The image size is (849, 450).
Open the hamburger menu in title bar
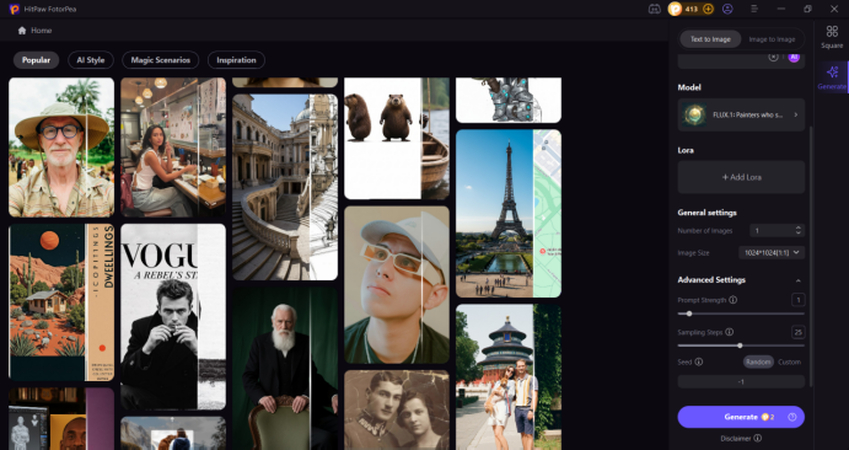click(x=755, y=9)
